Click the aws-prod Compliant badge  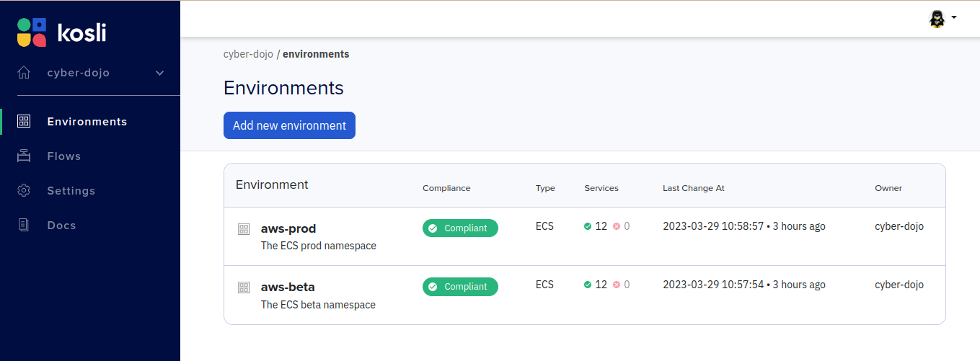pos(460,228)
